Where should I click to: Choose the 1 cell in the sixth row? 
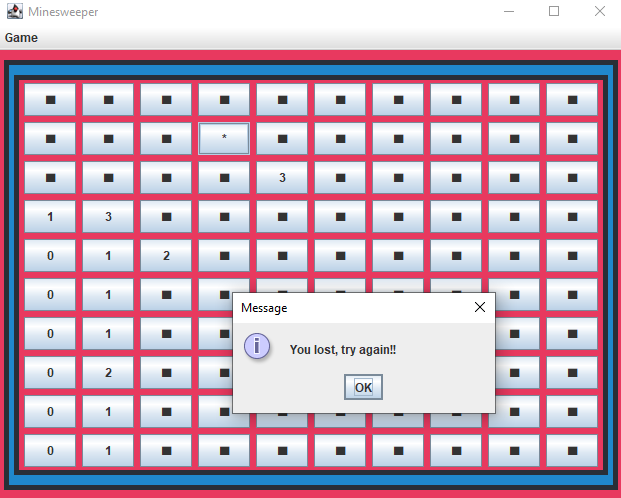(108, 294)
